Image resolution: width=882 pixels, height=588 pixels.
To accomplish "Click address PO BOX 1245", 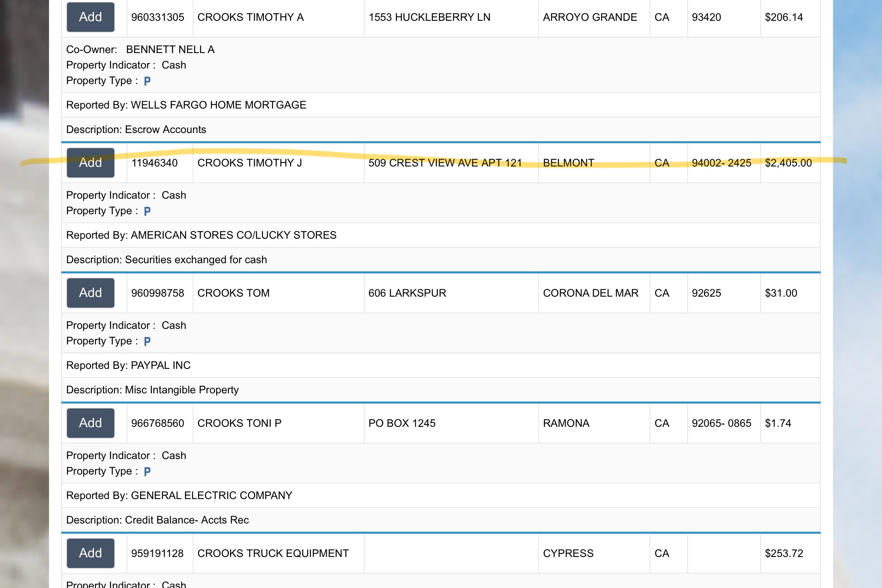I will (402, 423).
